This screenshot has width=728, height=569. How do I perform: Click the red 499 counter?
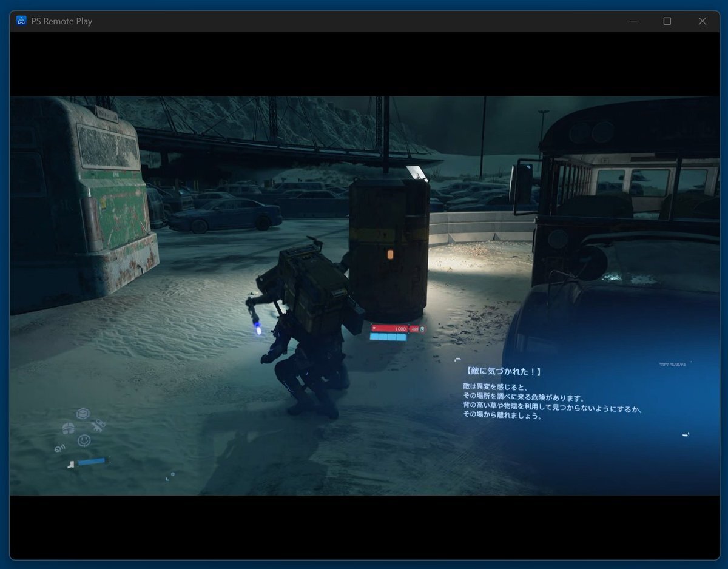[414, 329]
